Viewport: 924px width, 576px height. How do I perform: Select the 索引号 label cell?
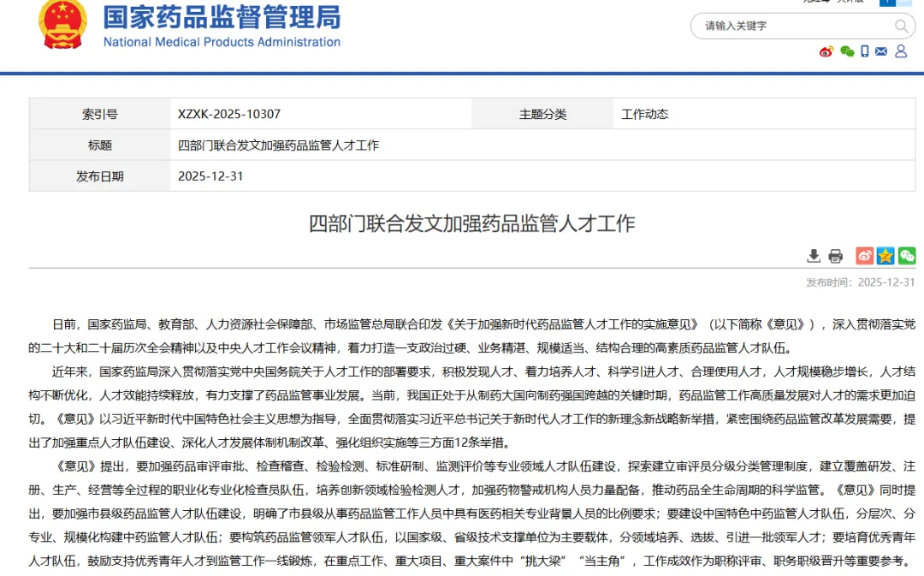click(99, 114)
